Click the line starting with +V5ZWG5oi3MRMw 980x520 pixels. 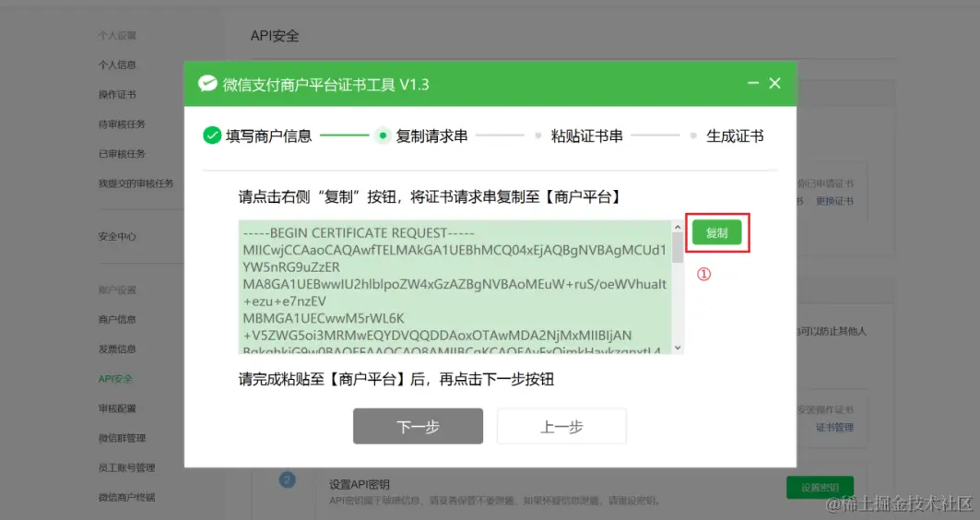(x=438, y=335)
